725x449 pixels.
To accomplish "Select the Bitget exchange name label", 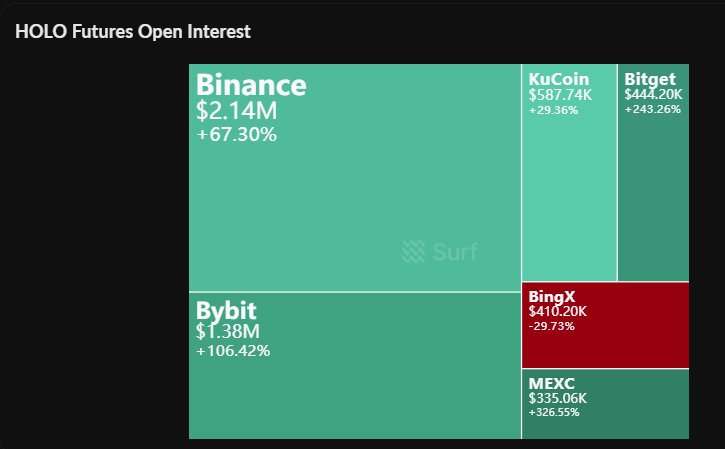I will point(650,79).
